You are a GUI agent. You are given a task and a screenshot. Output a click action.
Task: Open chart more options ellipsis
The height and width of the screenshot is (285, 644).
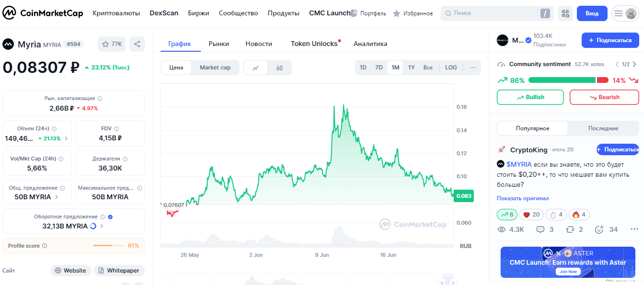(473, 68)
